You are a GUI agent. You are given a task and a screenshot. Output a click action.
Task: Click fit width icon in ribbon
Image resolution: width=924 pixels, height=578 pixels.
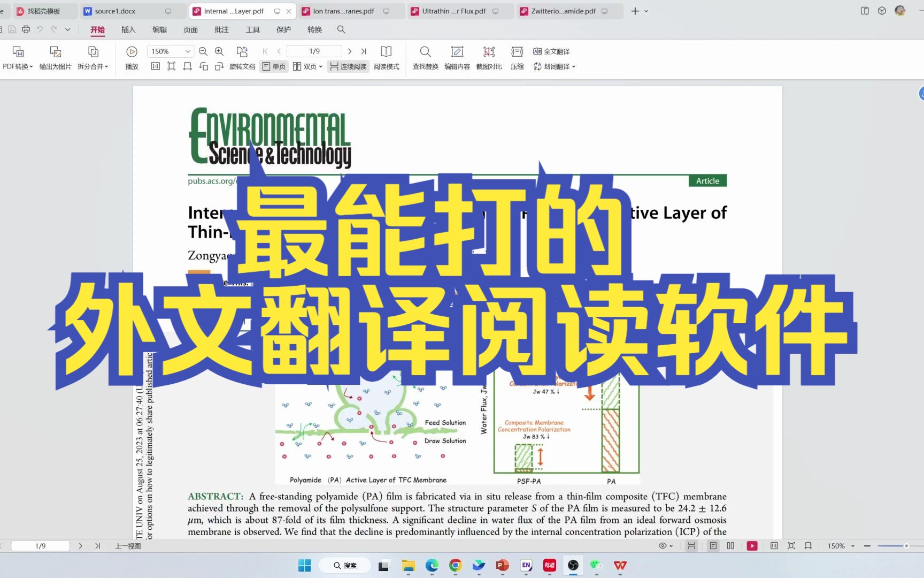point(187,66)
